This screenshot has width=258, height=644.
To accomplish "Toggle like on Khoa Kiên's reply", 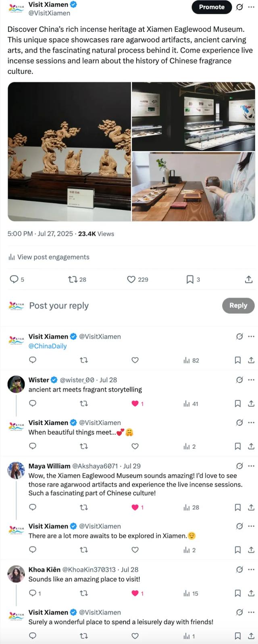I will pos(137,593).
